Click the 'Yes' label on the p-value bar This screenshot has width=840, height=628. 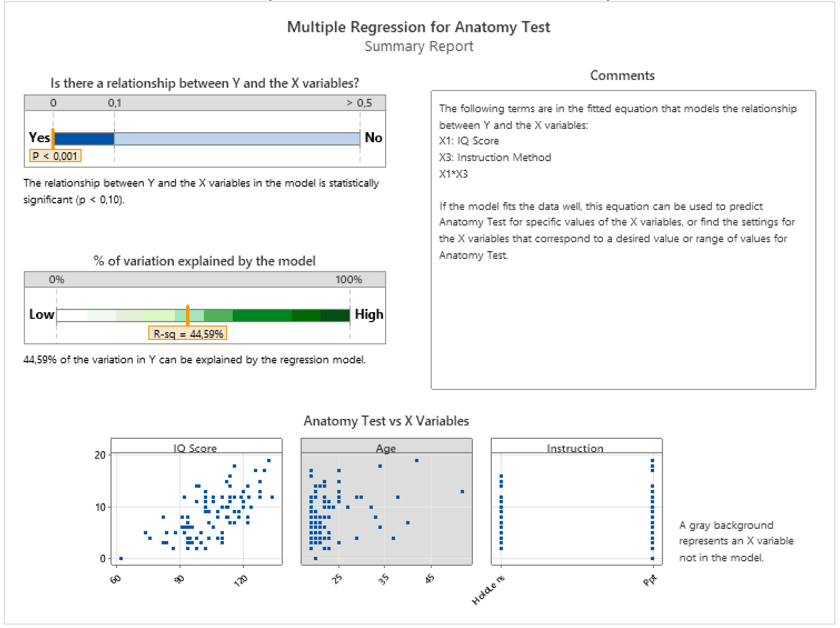click(x=39, y=137)
